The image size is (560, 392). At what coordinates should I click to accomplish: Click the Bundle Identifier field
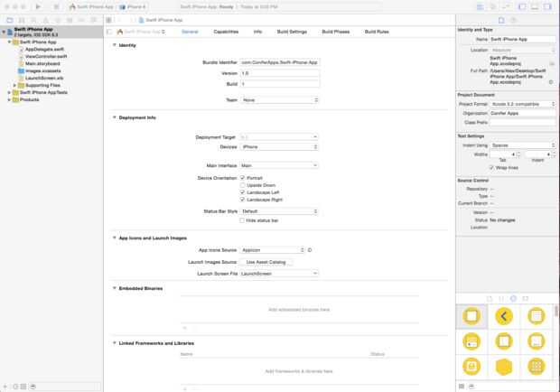point(280,62)
